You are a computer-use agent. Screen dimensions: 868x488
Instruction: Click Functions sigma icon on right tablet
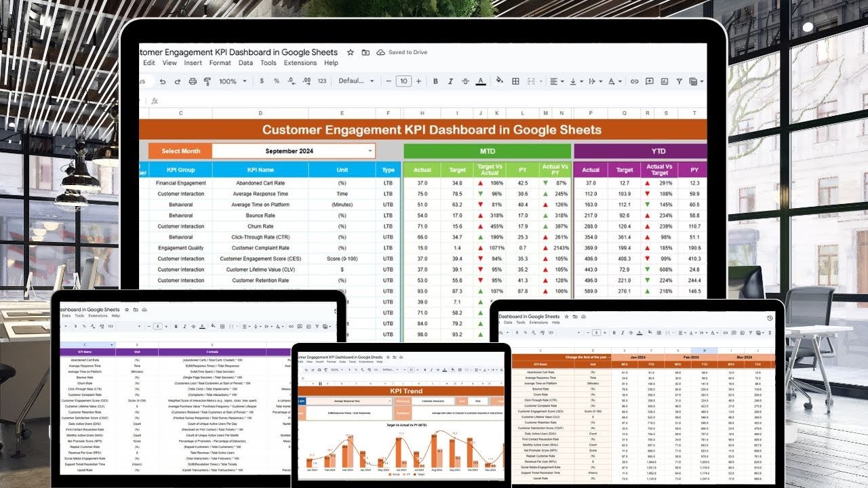click(x=770, y=333)
